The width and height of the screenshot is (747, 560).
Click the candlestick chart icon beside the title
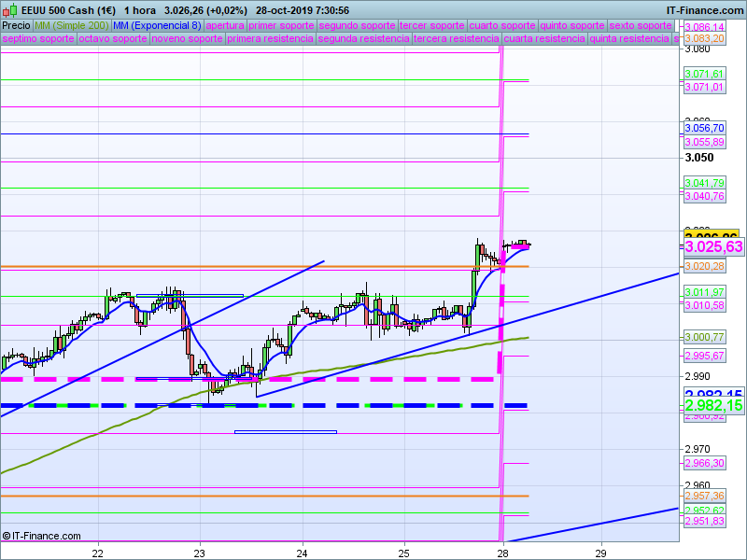tap(10, 10)
